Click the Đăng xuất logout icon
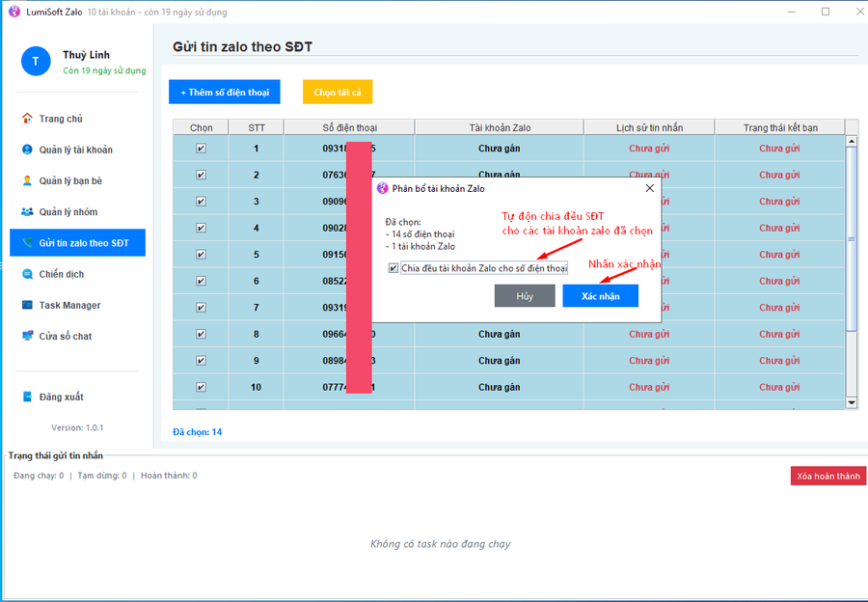868x602 pixels. tap(27, 397)
